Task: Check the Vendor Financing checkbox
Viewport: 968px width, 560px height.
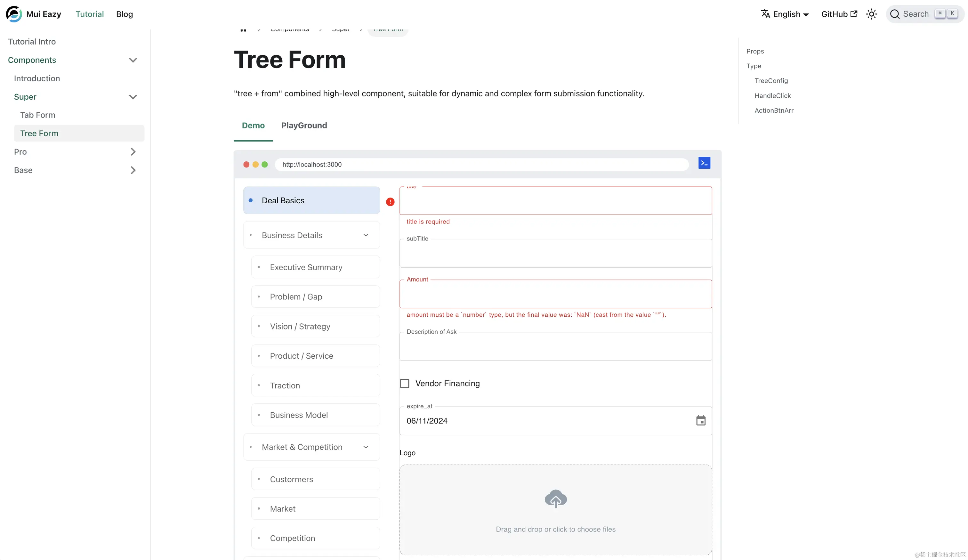Action: pyautogui.click(x=405, y=383)
